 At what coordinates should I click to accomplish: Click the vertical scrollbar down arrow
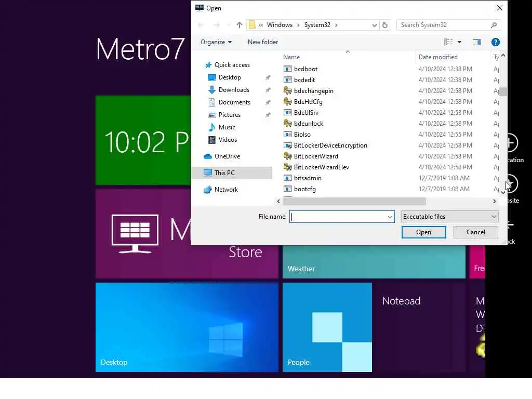[x=503, y=192]
